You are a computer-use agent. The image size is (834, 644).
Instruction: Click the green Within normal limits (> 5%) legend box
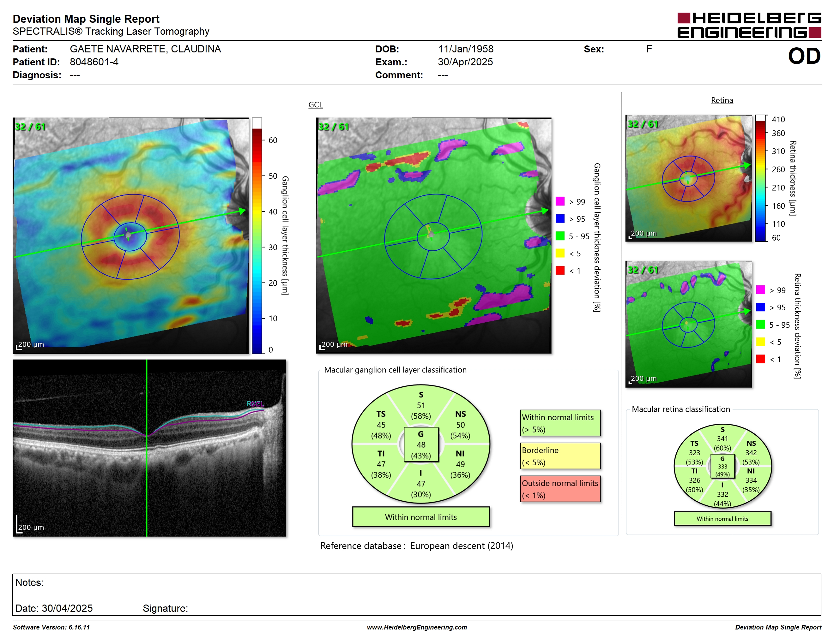click(x=560, y=423)
